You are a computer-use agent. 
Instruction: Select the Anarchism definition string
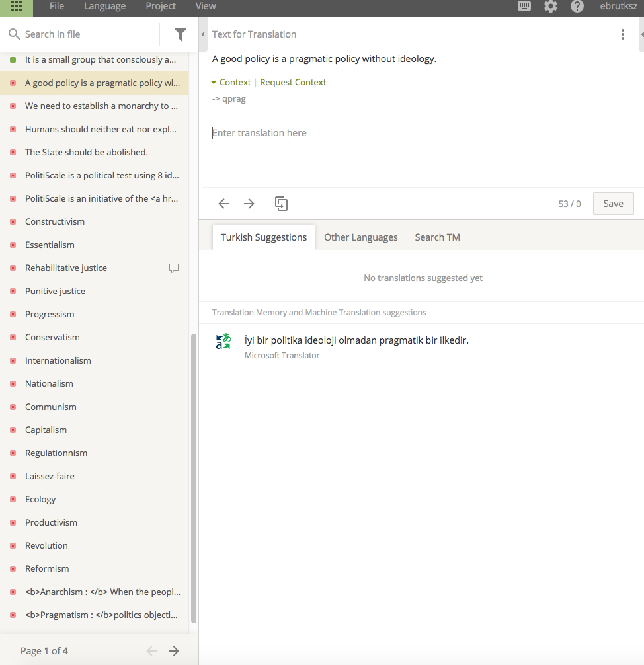tap(94, 592)
